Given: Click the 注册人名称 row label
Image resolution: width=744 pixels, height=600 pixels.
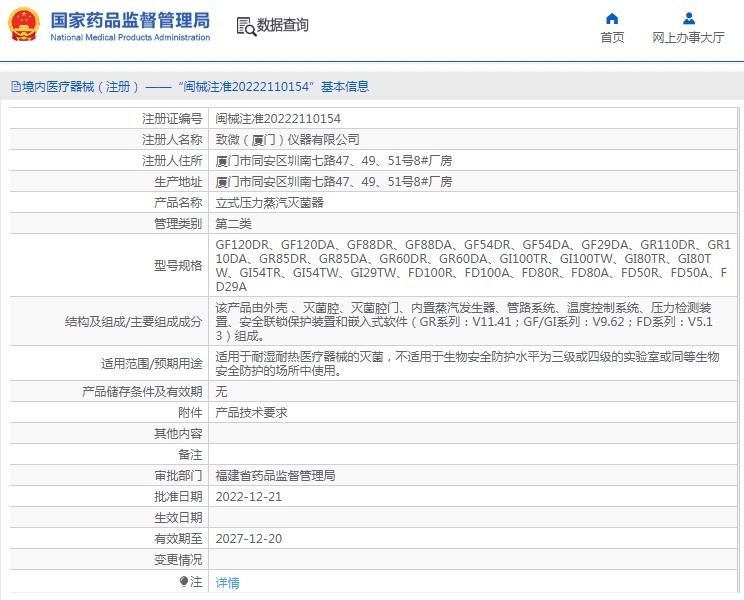Looking at the screenshot, I should click(x=172, y=139).
